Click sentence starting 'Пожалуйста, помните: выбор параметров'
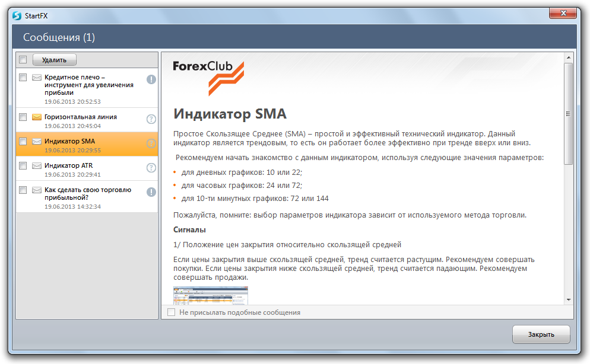 tap(350, 215)
